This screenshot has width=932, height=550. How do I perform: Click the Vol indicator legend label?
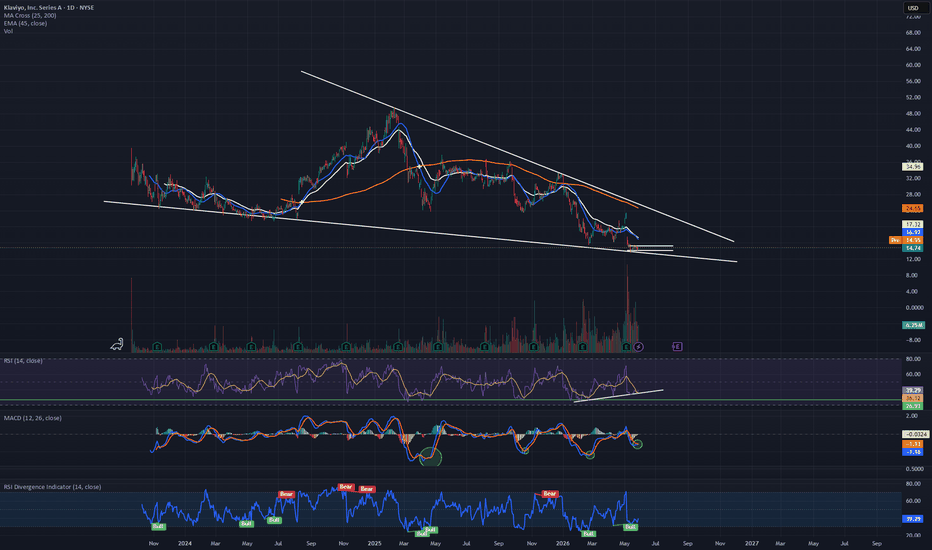[x=8, y=31]
